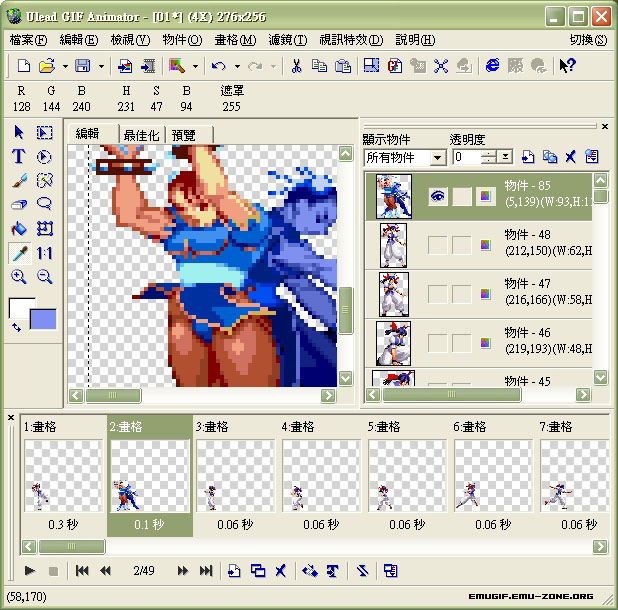Duplicate object icon in object panel
Viewport: 618px width, 610px height.
pos(550,157)
